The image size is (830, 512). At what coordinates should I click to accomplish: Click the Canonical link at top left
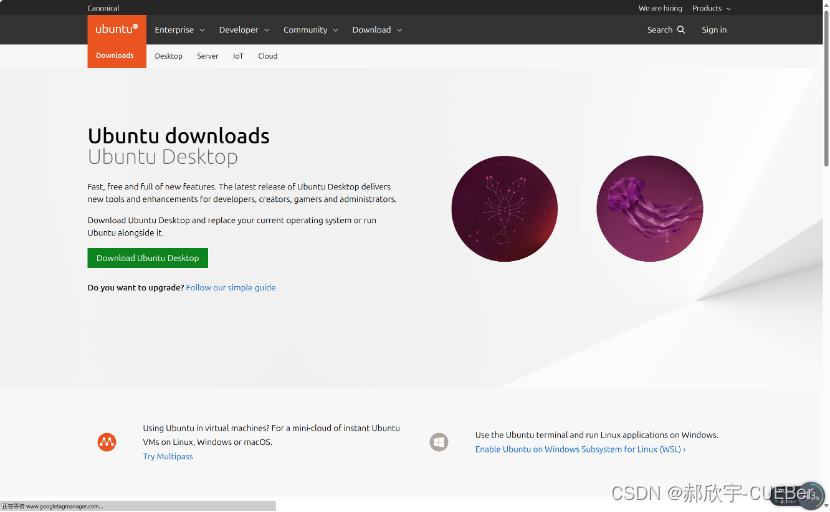[x=103, y=8]
